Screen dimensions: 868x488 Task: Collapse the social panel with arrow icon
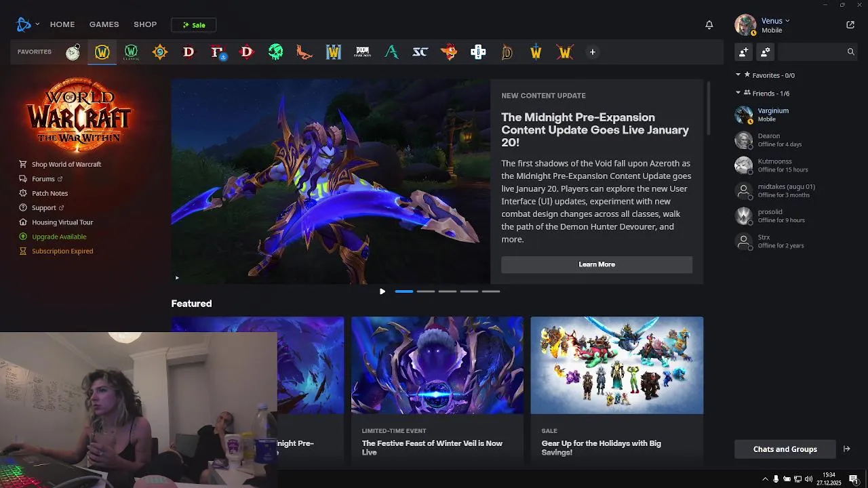[846, 449]
